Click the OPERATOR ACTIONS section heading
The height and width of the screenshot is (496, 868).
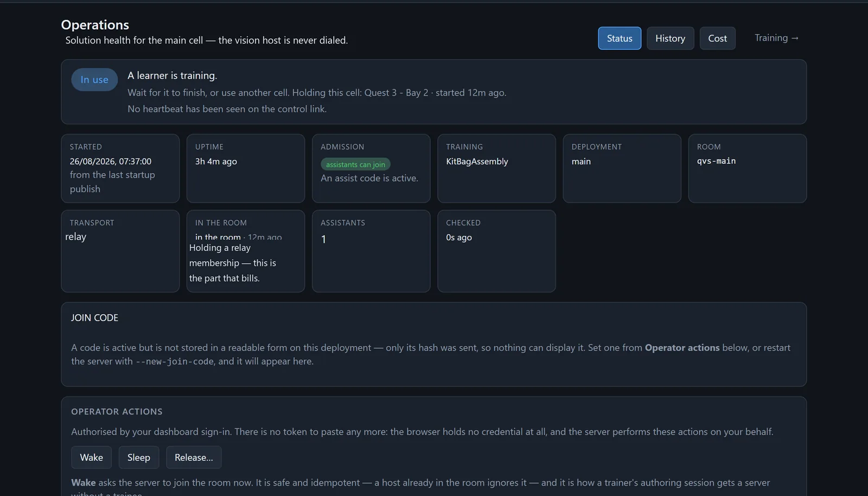coord(117,411)
